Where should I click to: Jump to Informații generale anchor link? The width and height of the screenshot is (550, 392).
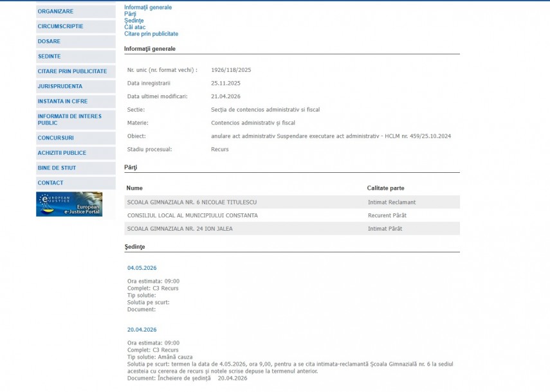[148, 8]
